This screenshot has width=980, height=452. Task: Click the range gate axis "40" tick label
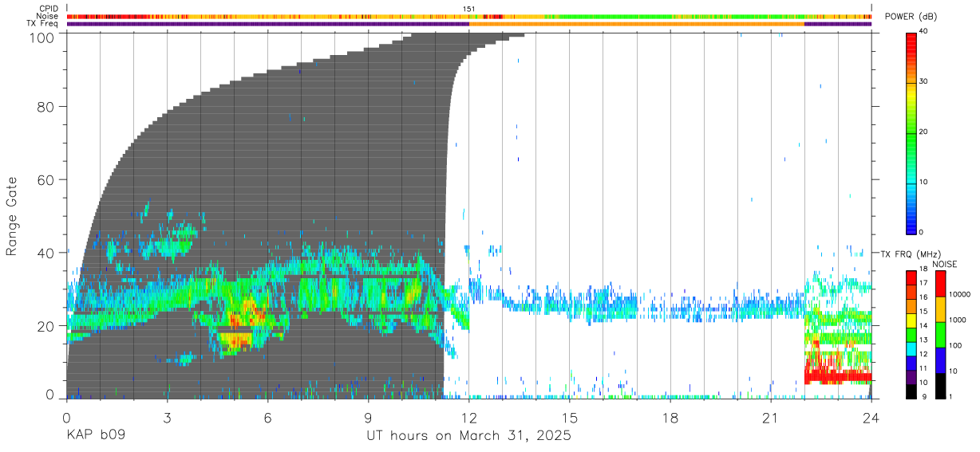pyautogui.click(x=45, y=253)
